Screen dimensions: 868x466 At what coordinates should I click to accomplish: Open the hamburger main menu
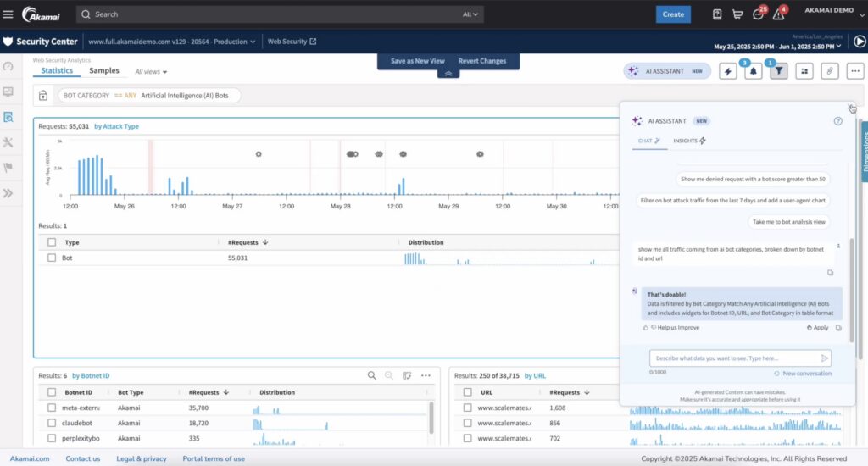point(8,14)
